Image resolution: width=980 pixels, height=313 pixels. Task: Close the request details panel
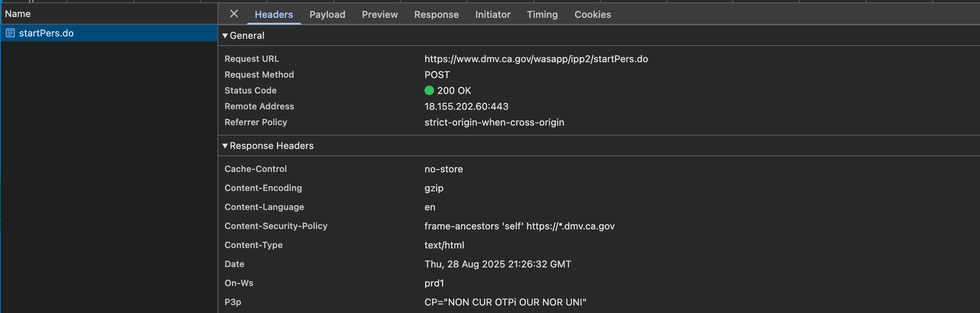click(x=234, y=14)
